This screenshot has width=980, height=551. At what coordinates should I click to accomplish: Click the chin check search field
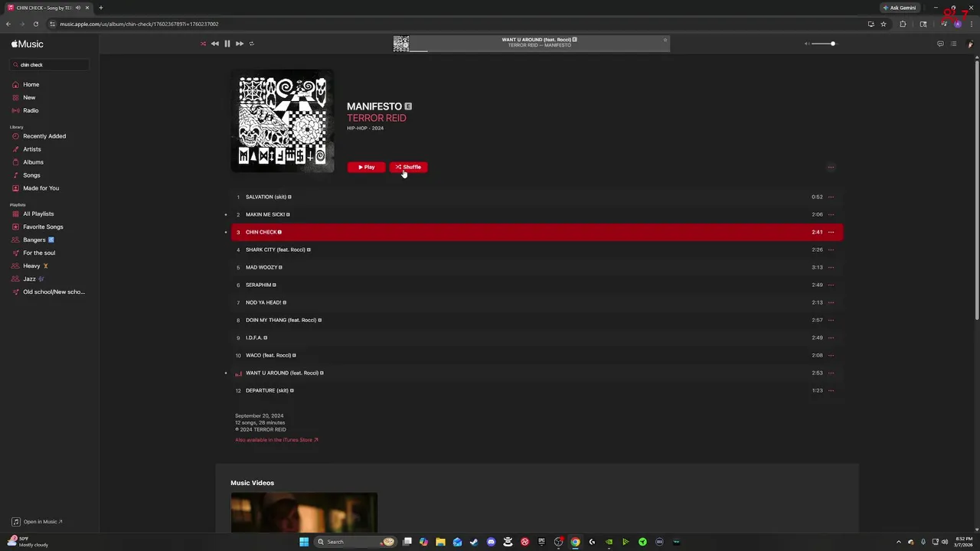[50, 65]
